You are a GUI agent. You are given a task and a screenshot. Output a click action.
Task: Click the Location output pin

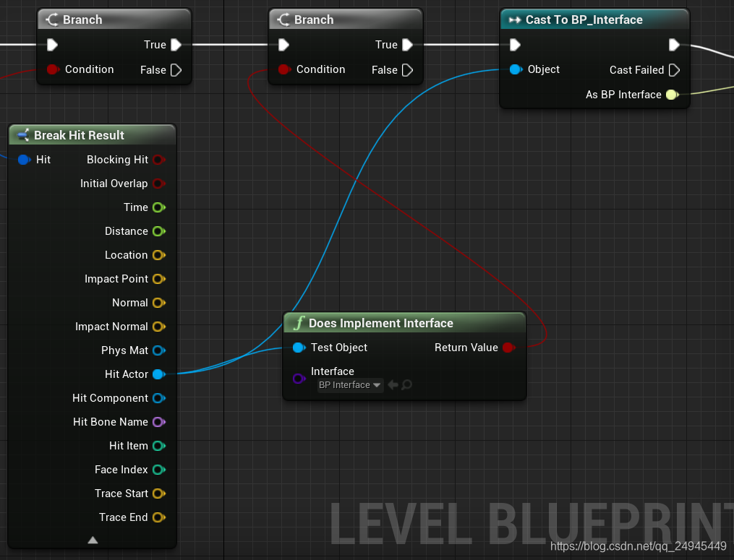(x=158, y=255)
